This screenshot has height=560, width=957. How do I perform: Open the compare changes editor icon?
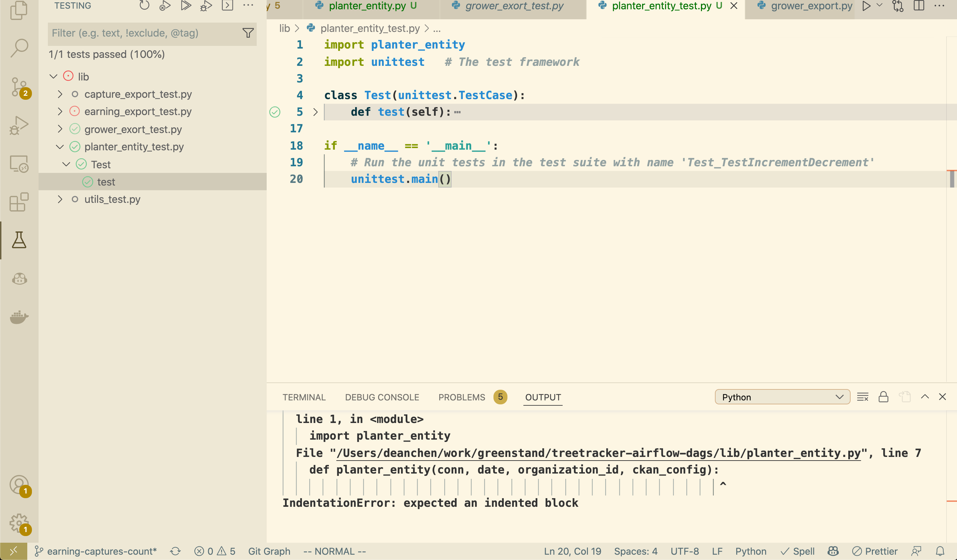898,6
